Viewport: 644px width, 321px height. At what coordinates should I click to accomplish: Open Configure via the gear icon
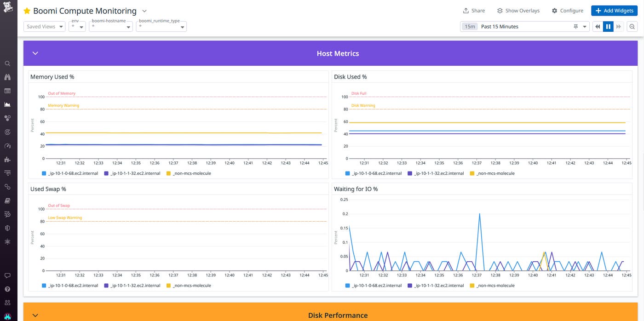click(x=567, y=10)
